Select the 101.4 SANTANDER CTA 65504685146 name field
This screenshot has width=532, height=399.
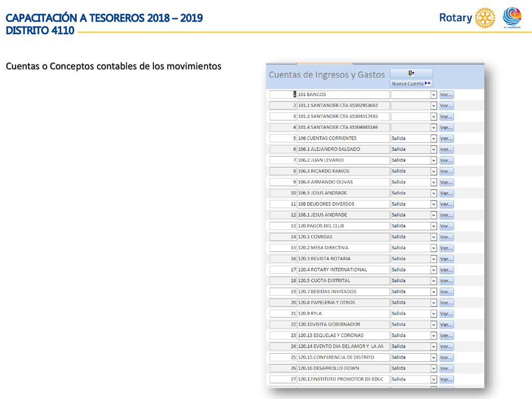point(343,127)
